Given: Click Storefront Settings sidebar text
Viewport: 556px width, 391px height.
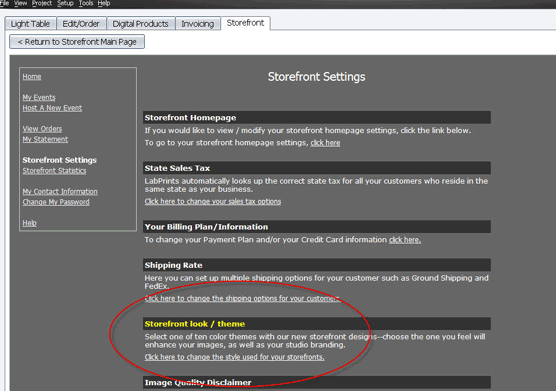Looking at the screenshot, I should click(60, 160).
